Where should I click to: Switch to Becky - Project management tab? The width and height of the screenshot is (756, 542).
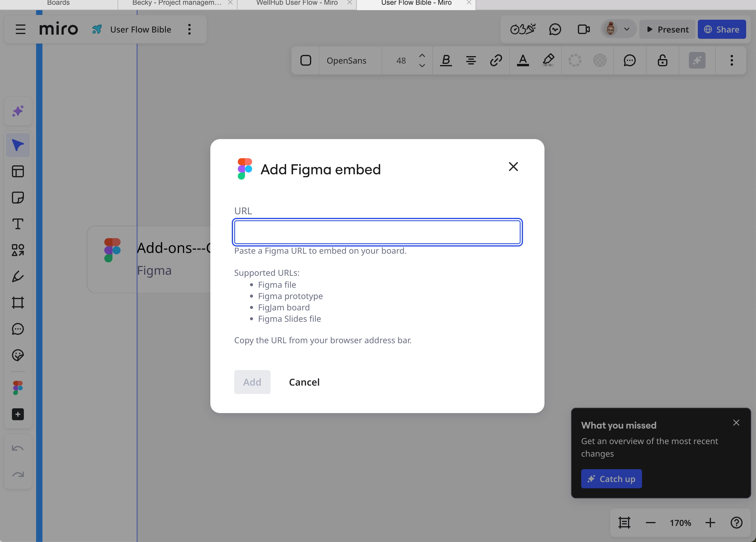click(177, 3)
